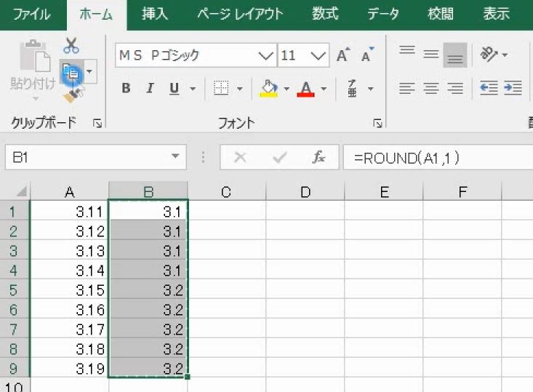Select the Format Painter brush icon
This screenshot has width=533, height=392.
coord(73,95)
